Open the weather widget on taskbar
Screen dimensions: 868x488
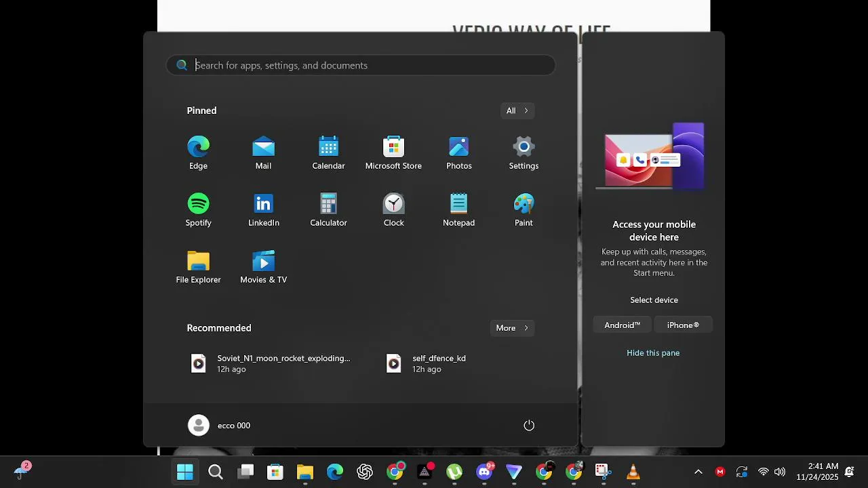(22, 471)
